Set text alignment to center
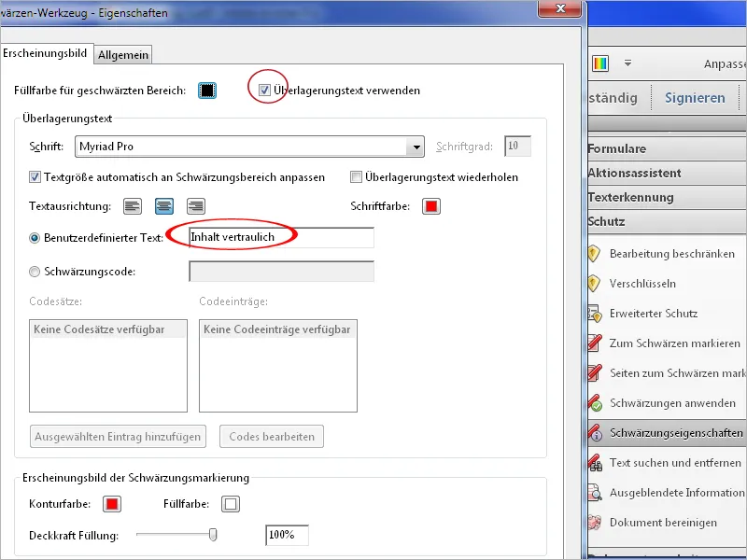The width and height of the screenshot is (747, 560). [164, 206]
